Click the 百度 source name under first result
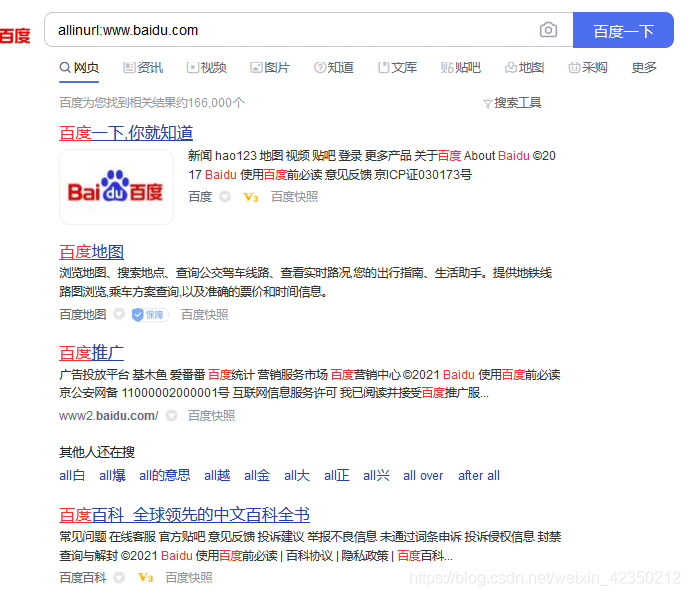 [200, 197]
